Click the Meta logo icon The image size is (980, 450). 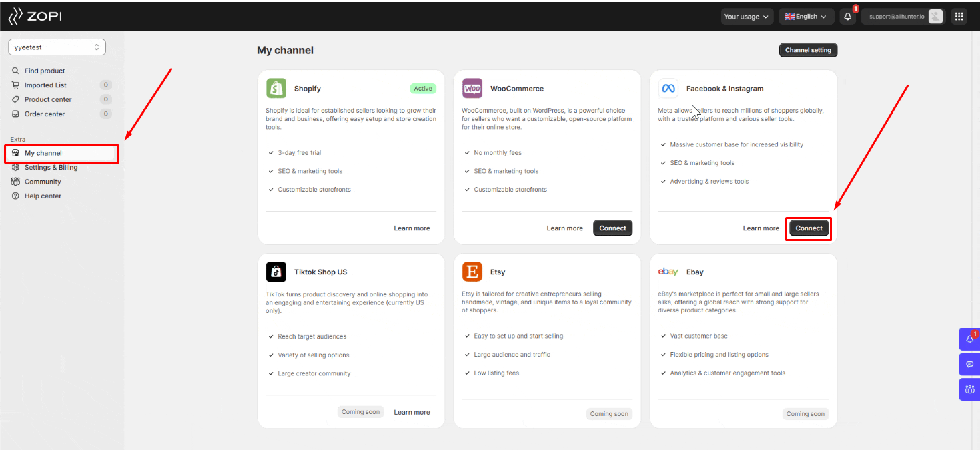(668, 88)
